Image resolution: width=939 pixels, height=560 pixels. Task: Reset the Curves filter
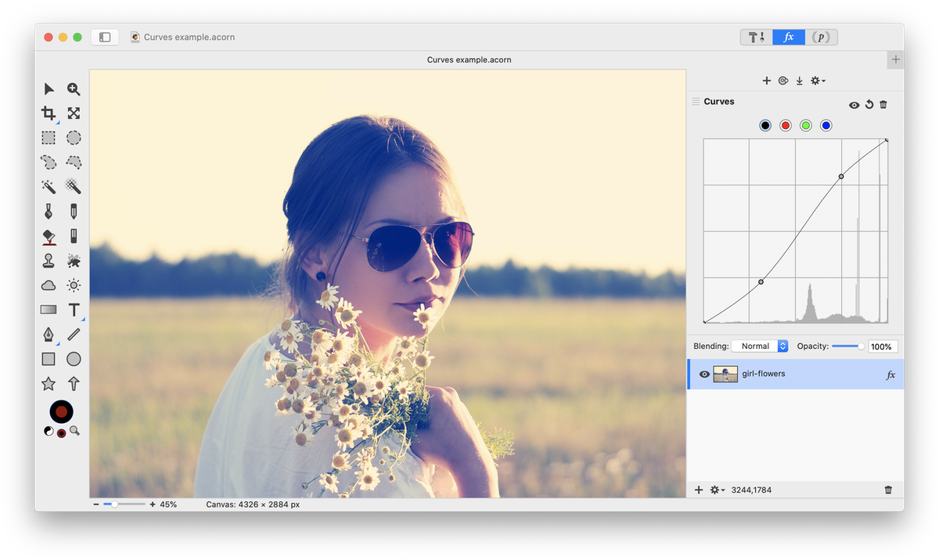click(869, 105)
